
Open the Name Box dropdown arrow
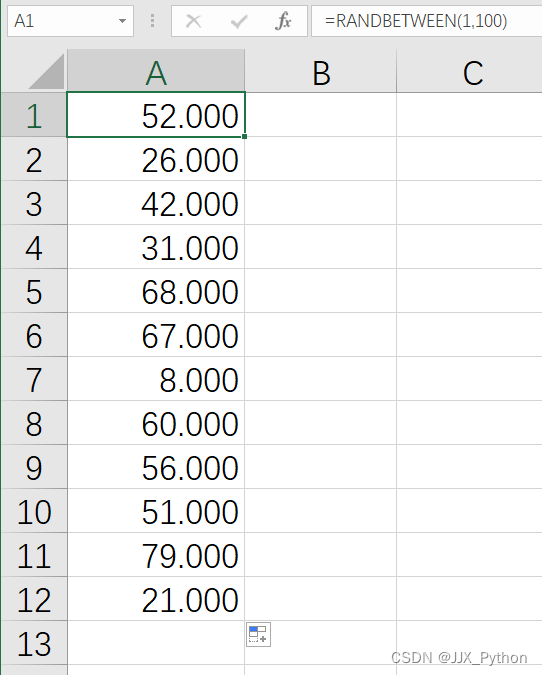[x=122, y=21]
